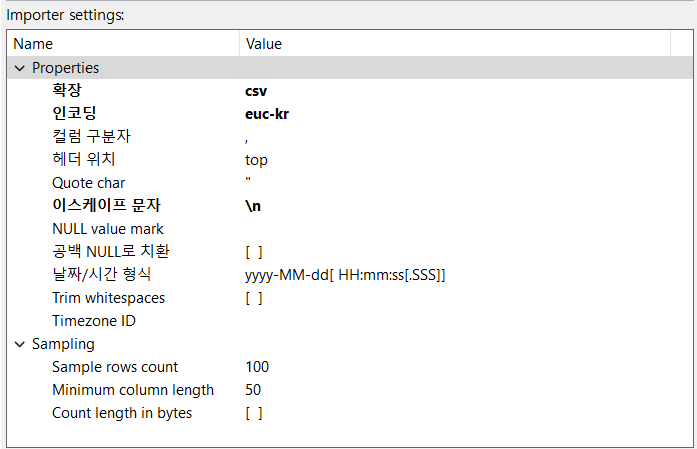Select the Minimum column length label

[133, 390]
